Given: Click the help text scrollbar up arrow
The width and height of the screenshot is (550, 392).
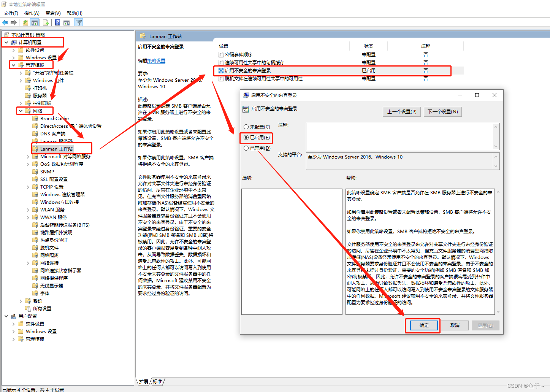Looking at the screenshot, I should pyautogui.click(x=498, y=192).
